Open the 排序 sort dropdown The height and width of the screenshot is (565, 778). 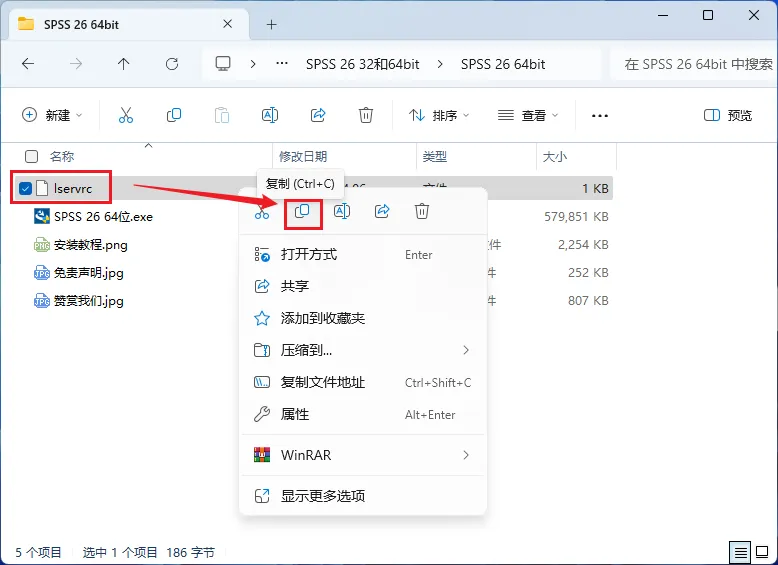click(x=439, y=116)
